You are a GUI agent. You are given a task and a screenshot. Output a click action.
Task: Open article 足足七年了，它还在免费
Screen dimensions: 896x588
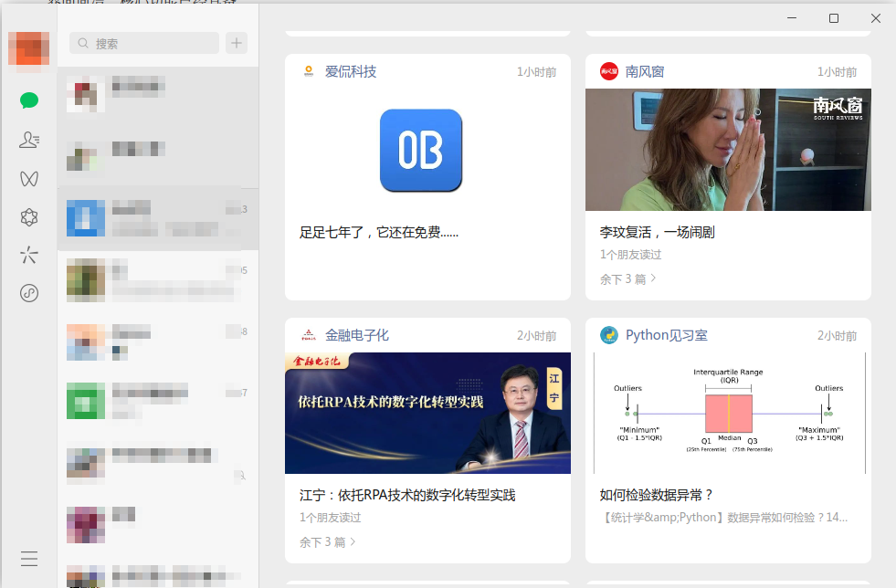[x=379, y=232]
